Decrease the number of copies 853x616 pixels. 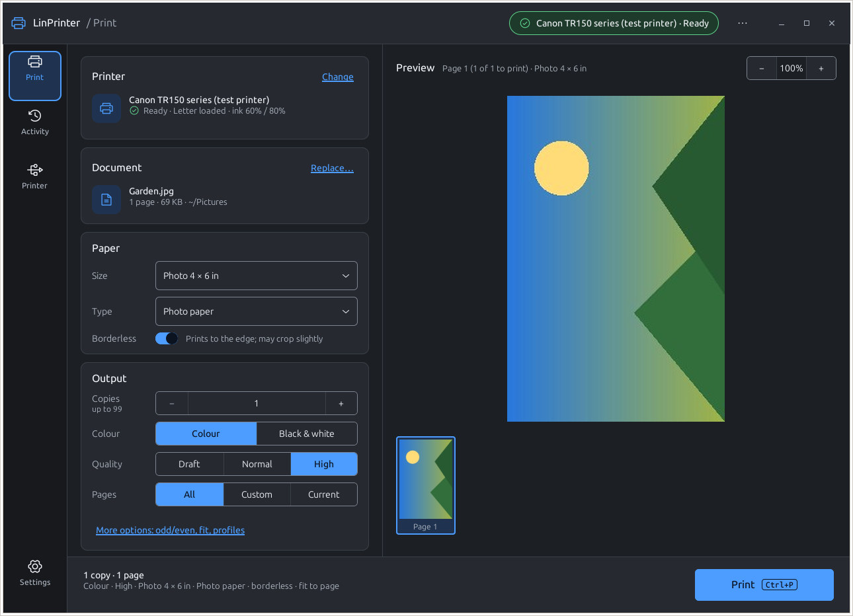click(172, 403)
